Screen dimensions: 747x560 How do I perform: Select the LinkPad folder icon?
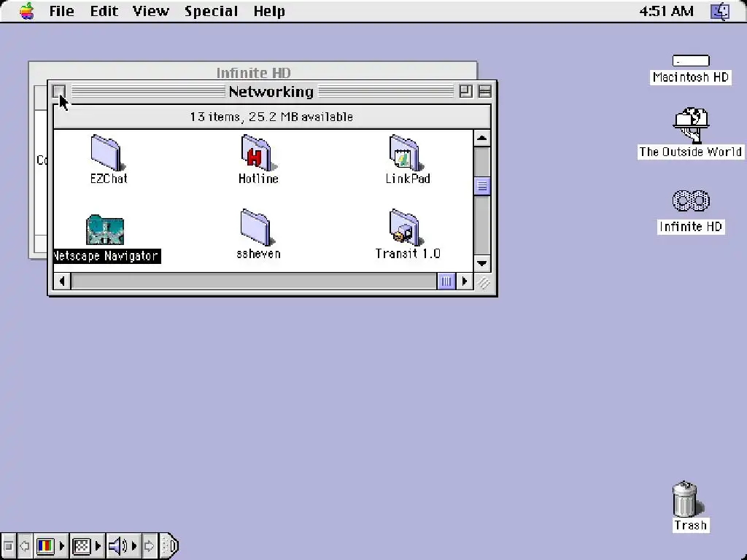tap(406, 152)
